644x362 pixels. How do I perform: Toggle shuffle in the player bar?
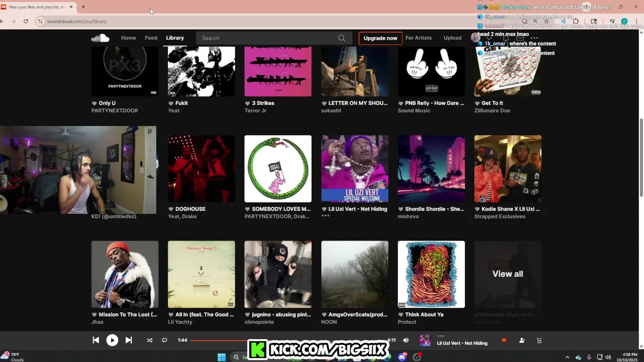click(x=149, y=340)
